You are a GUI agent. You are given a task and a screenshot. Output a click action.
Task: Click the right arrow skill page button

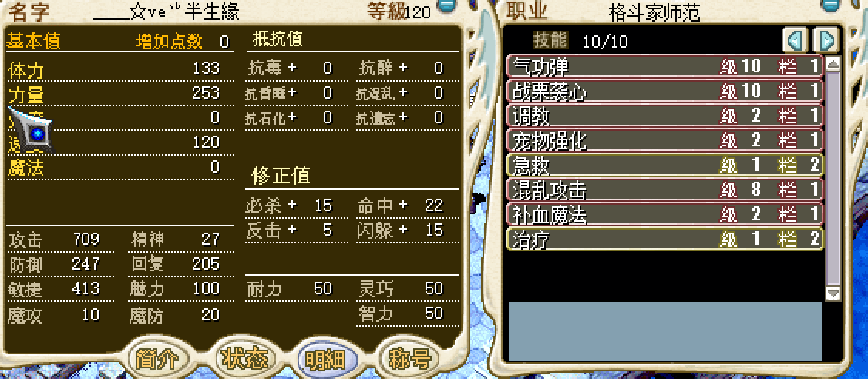pos(827,40)
